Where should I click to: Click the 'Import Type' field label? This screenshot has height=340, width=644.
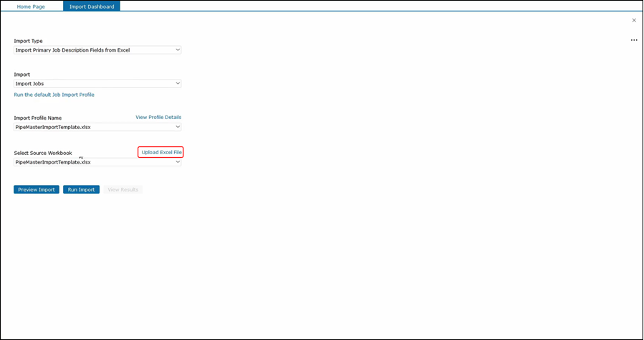28,41
